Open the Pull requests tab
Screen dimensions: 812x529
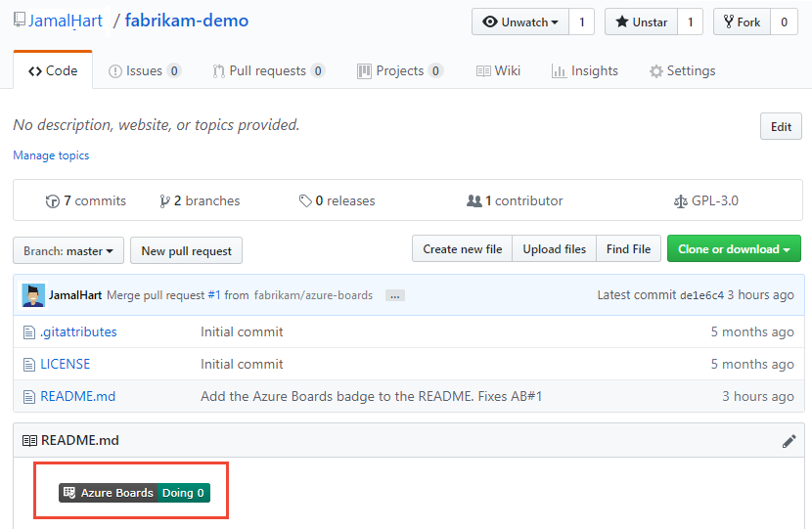pyautogui.click(x=269, y=70)
